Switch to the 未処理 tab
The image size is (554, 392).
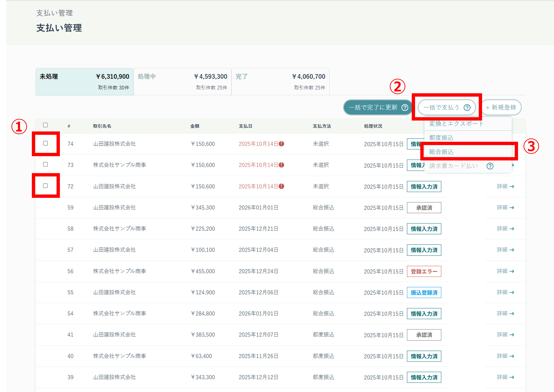(x=84, y=82)
